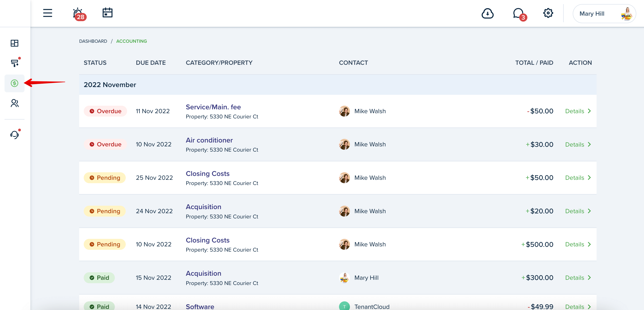Sort by STATUS column header

95,62
